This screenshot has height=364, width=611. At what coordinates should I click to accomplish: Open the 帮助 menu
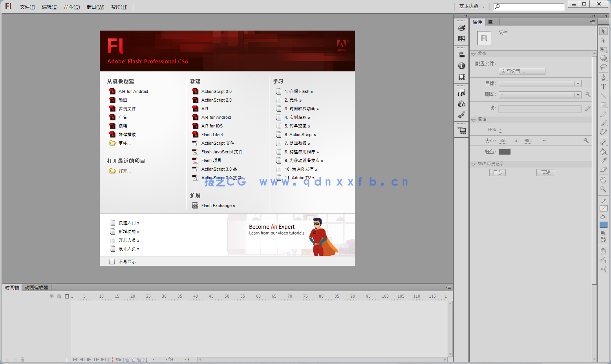click(x=119, y=7)
